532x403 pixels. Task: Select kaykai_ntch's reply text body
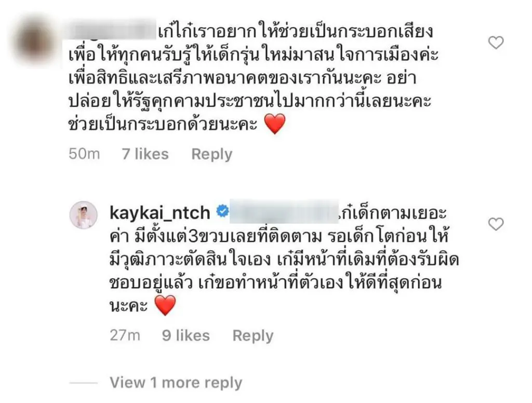(x=284, y=259)
